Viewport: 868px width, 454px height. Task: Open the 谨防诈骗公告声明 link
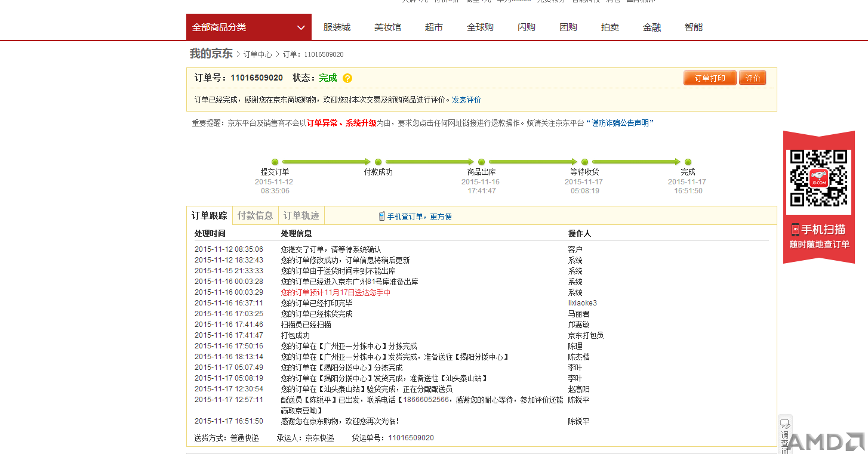pos(620,123)
